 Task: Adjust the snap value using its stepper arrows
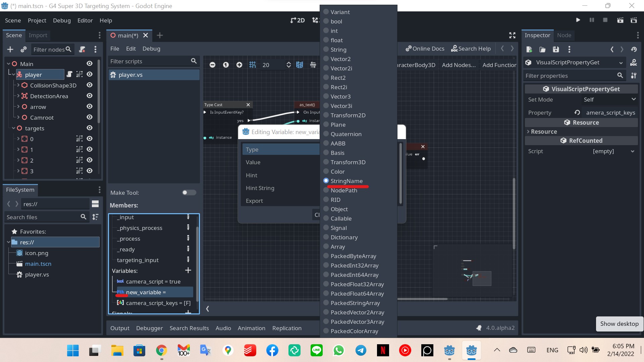288,65
